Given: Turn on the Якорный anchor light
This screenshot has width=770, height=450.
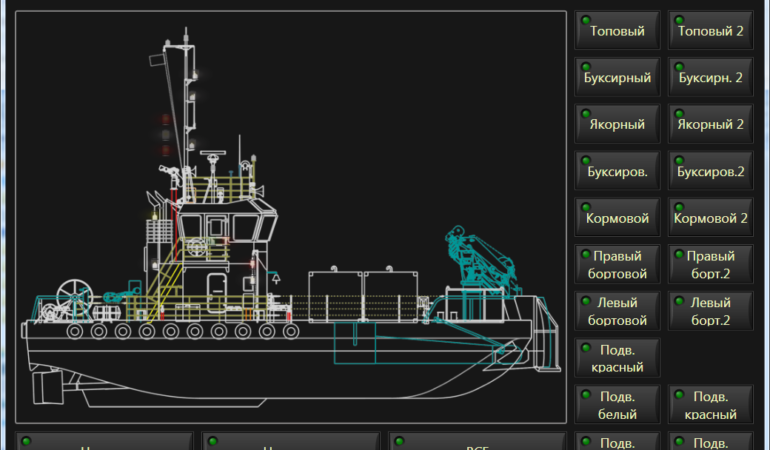Looking at the screenshot, I should pyautogui.click(x=617, y=124).
